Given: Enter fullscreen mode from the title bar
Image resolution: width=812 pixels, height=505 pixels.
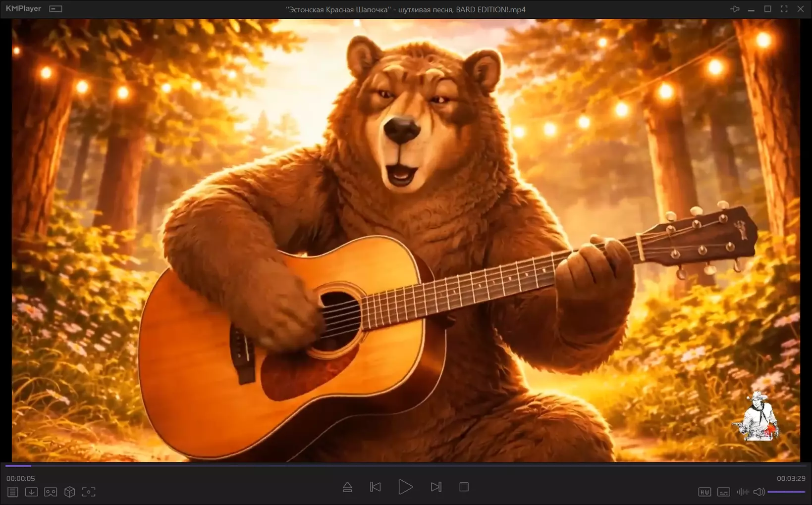Looking at the screenshot, I should pos(784,9).
